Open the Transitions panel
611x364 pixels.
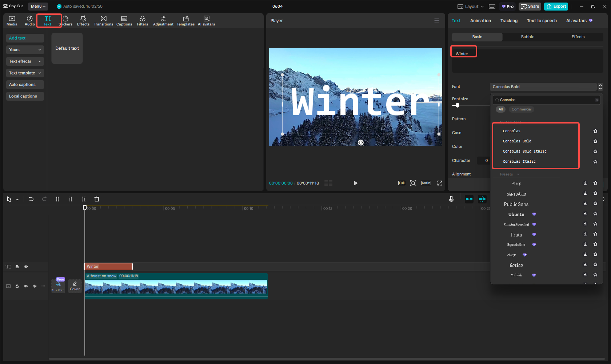tap(103, 20)
